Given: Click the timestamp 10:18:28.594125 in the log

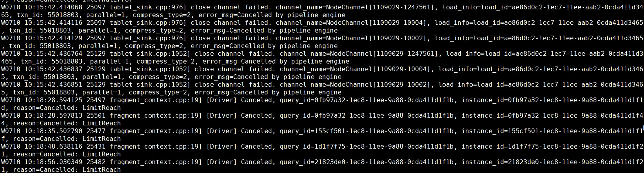Looking at the screenshot, I should (53, 100).
